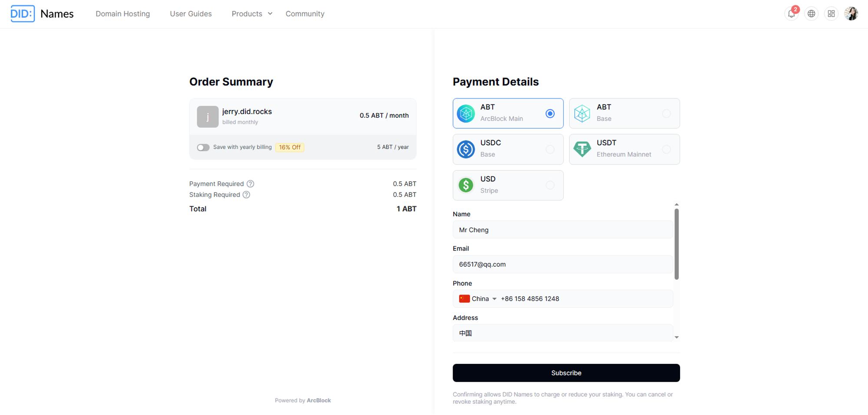Enable the yearly billing toggle
The width and height of the screenshot is (868, 415).
[x=203, y=147]
